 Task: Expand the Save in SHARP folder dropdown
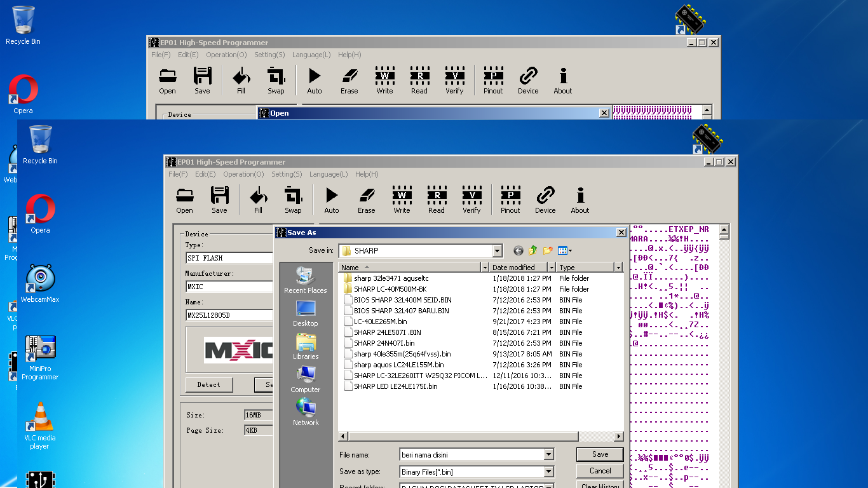(497, 251)
